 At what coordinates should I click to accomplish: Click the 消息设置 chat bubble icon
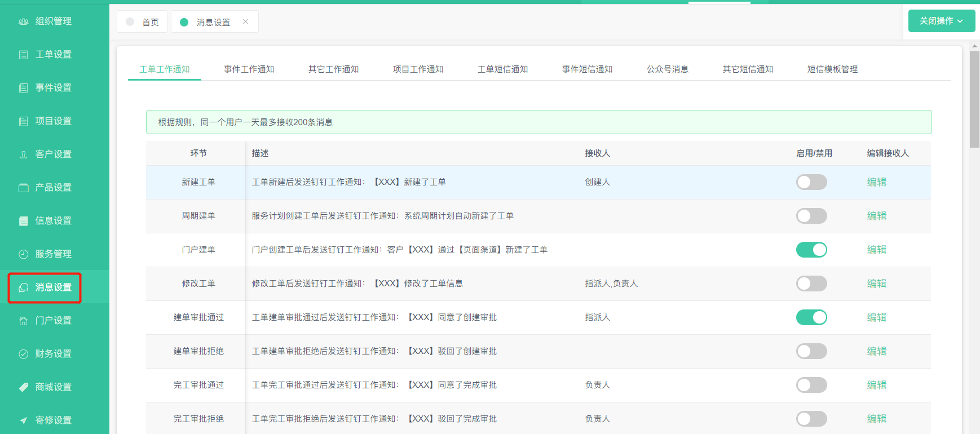pos(24,287)
